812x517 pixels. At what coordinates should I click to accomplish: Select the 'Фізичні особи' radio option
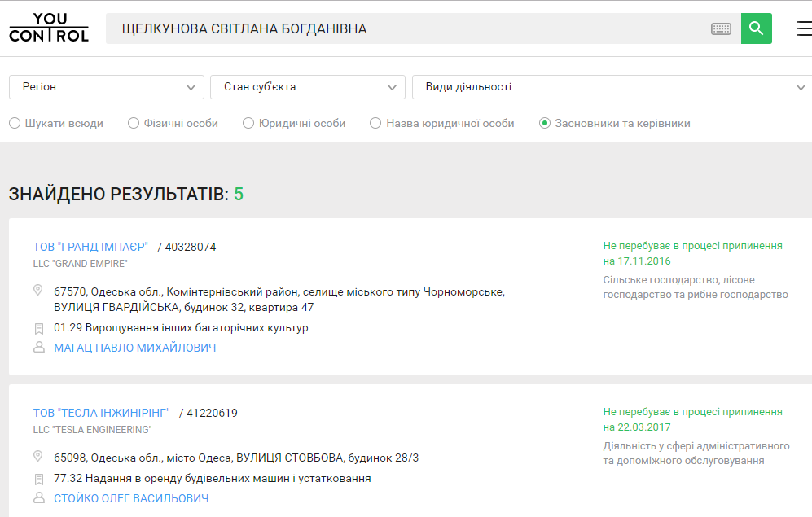pos(134,123)
